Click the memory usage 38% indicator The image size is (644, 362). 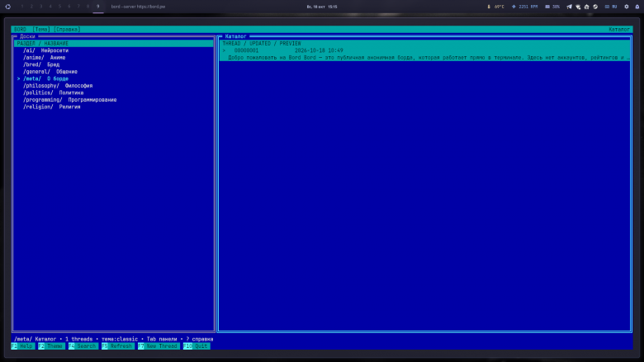click(552, 7)
